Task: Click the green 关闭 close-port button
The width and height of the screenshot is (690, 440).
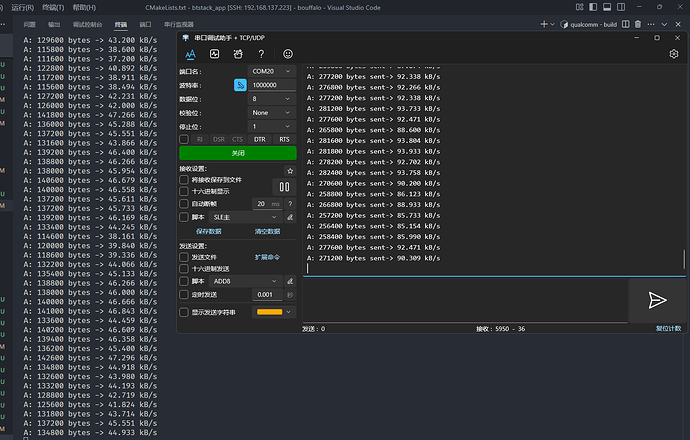Action: (238, 153)
